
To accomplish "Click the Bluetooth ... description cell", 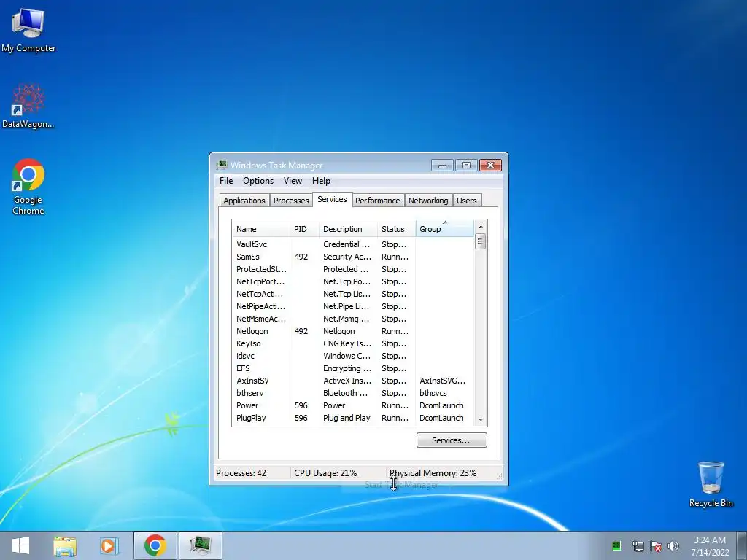I will pos(345,393).
